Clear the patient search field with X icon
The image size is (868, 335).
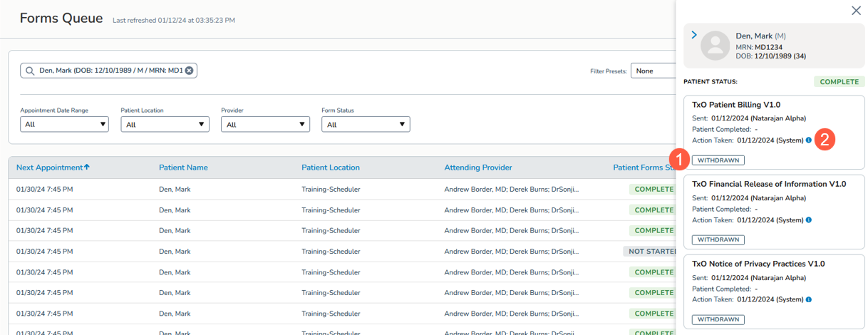(189, 71)
